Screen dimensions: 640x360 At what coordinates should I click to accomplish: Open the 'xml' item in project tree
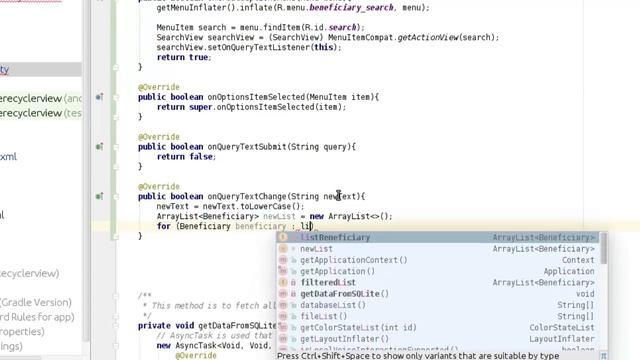tap(9, 157)
